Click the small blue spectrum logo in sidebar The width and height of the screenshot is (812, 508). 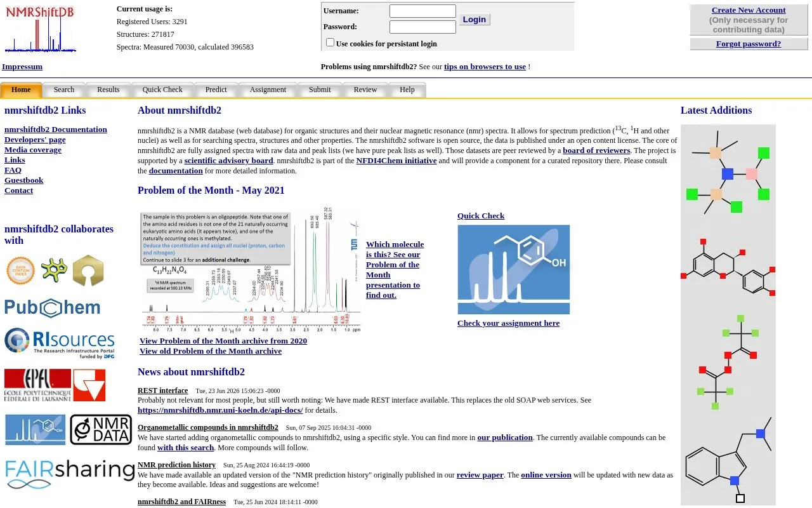pyautogui.click(x=36, y=429)
